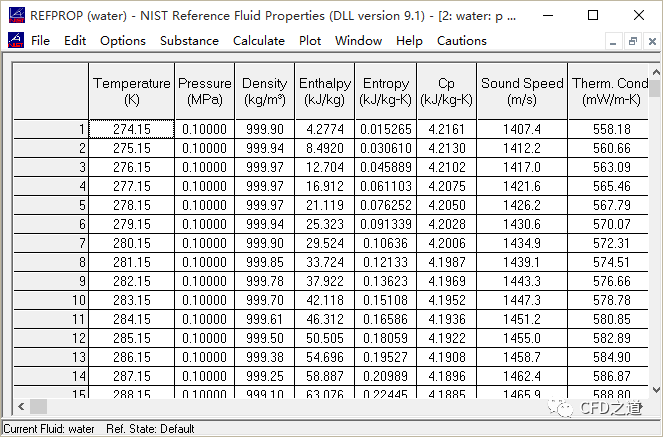Click entropy cell 0.15108
The width and height of the screenshot is (663, 437).
click(x=386, y=300)
